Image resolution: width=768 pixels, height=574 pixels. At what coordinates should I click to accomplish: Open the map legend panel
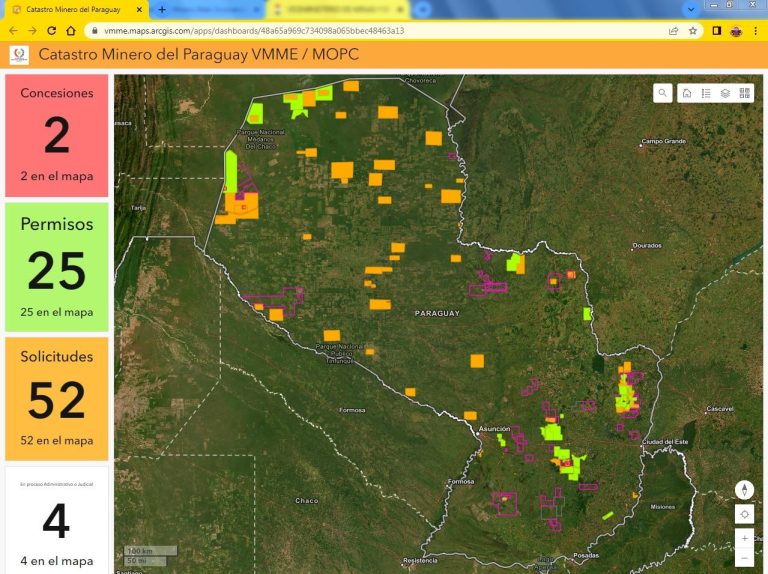point(706,93)
